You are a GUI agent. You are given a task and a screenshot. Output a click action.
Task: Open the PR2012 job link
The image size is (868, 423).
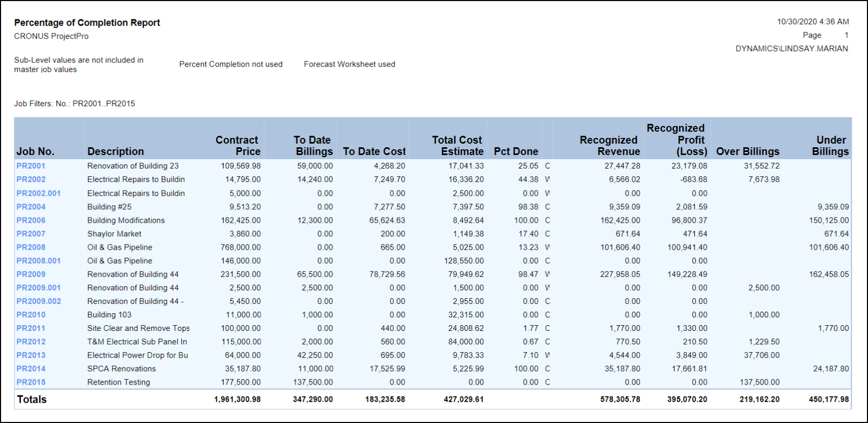point(31,342)
